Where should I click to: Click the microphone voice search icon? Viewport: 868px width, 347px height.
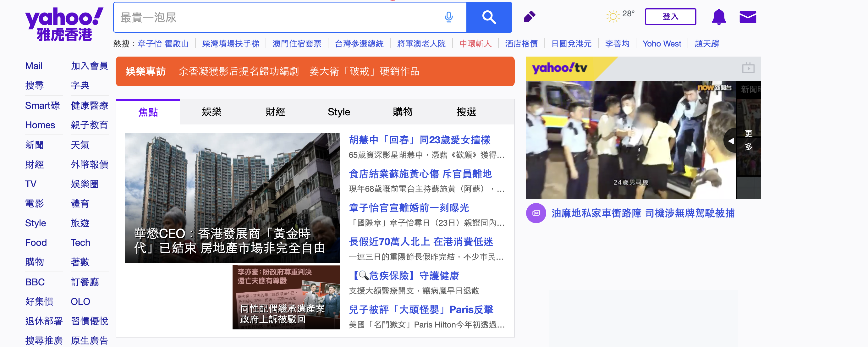448,17
